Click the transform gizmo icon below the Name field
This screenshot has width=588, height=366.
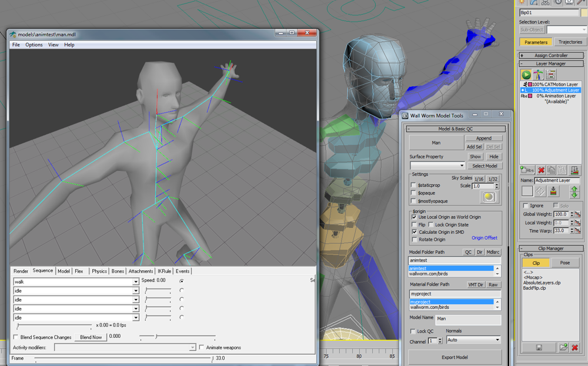point(540,192)
